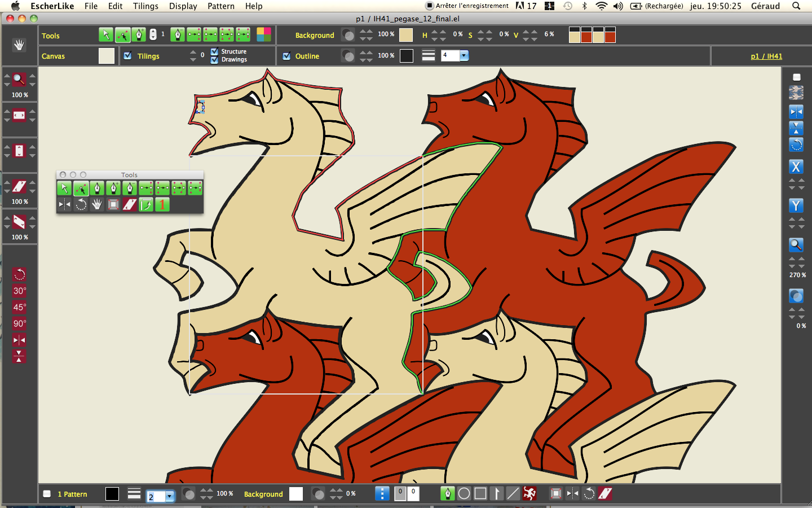Click the Canvas color swatch
Viewport: 812px width, 508px height.
[107, 56]
